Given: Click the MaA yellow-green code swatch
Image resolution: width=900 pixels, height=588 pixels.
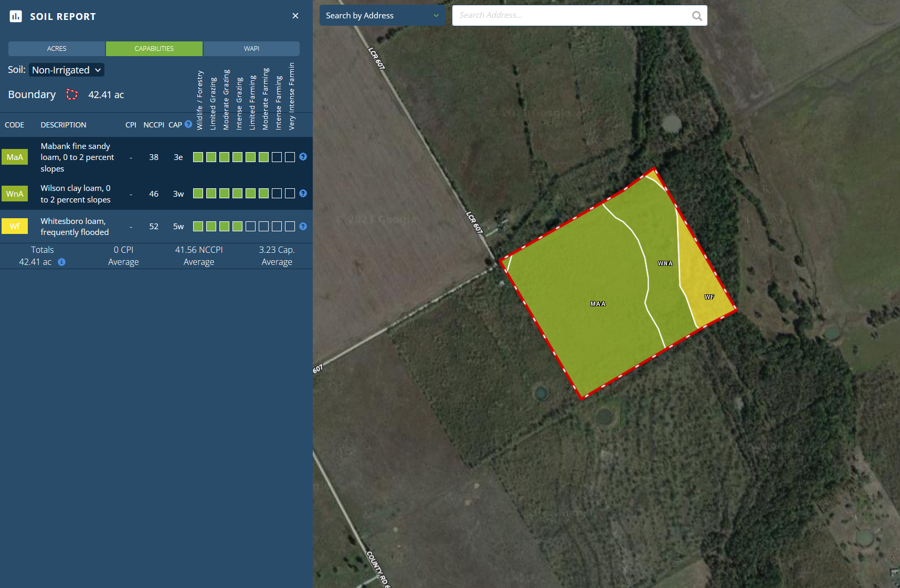Looking at the screenshot, I should pyautogui.click(x=15, y=157).
